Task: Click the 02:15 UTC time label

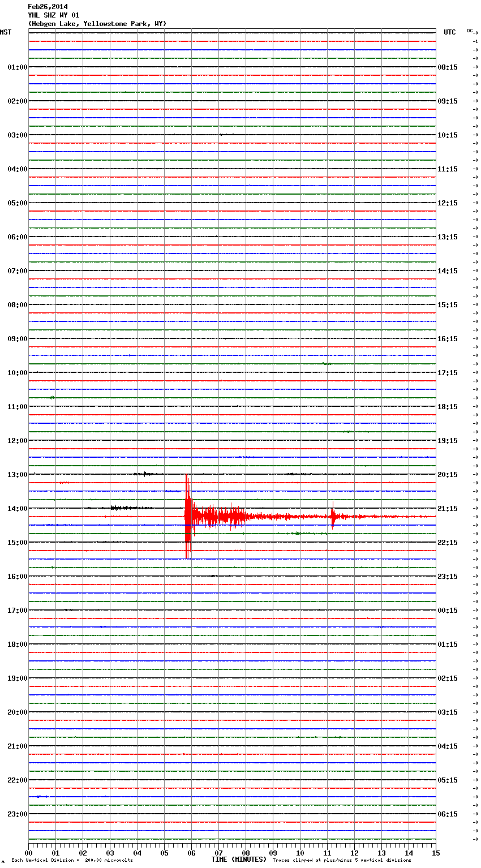Action: click(x=448, y=678)
